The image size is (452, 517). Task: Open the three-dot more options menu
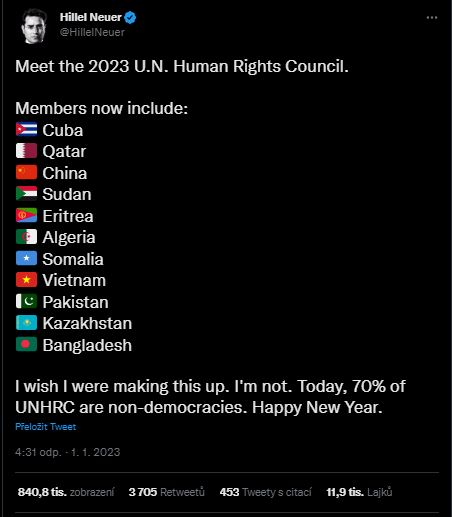[432, 18]
